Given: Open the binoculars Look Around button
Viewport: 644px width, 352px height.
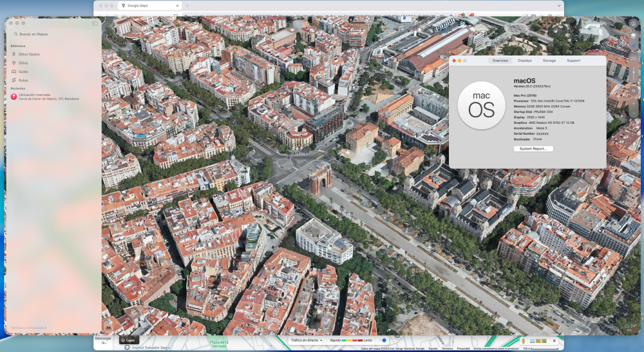Looking at the screenshot, I should pos(108,328).
